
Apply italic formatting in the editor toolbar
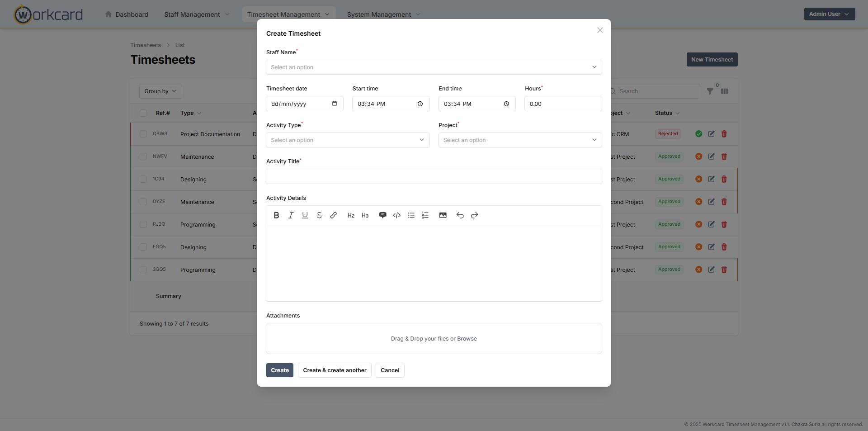click(291, 215)
